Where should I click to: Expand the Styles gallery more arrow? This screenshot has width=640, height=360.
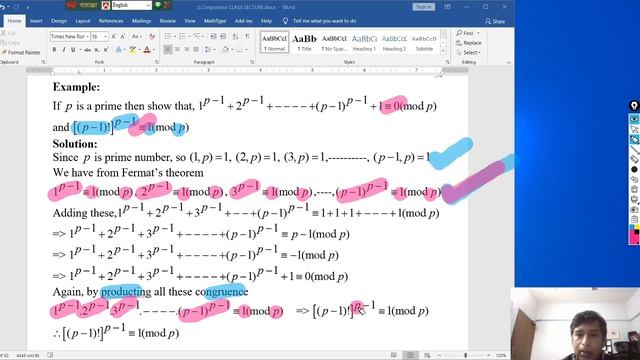click(443, 51)
